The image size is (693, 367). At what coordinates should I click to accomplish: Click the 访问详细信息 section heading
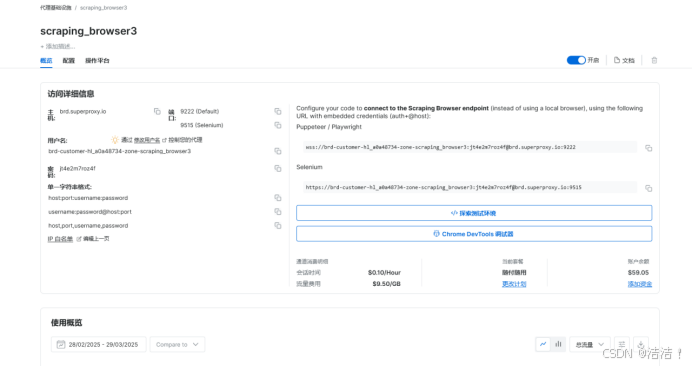click(x=71, y=94)
